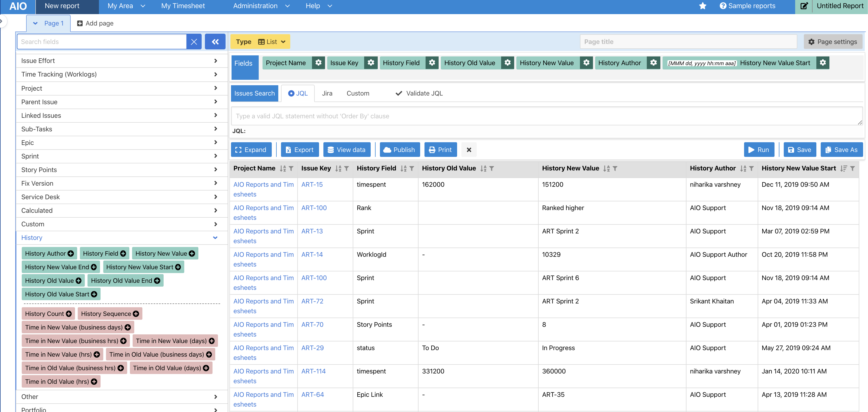Collapse the fields sidebar via double-chevron icon

tap(215, 42)
